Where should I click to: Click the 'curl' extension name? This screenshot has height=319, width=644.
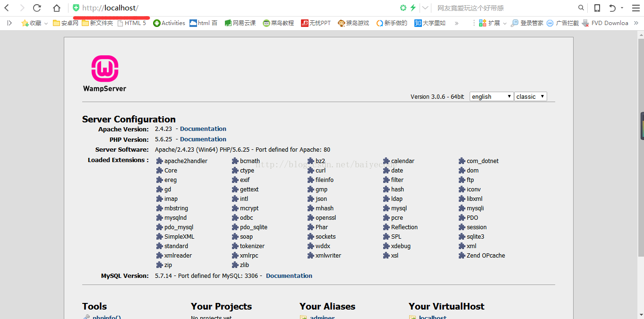(x=320, y=170)
